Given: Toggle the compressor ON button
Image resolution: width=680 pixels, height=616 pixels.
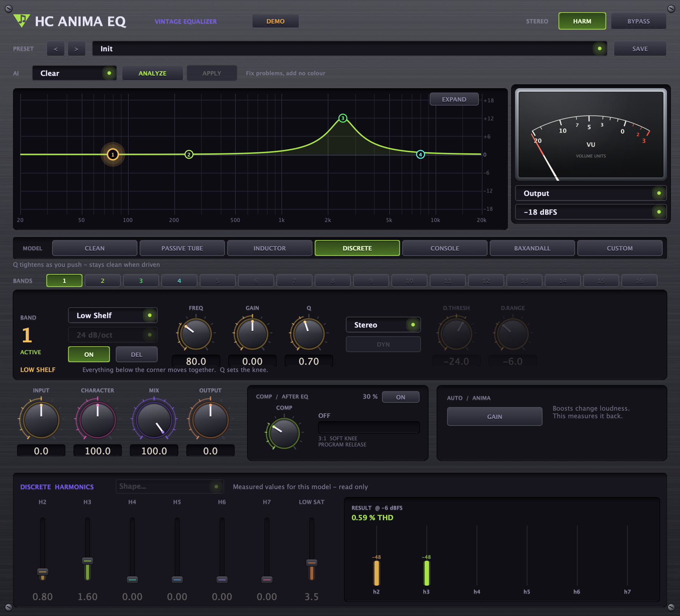Looking at the screenshot, I should point(400,397).
